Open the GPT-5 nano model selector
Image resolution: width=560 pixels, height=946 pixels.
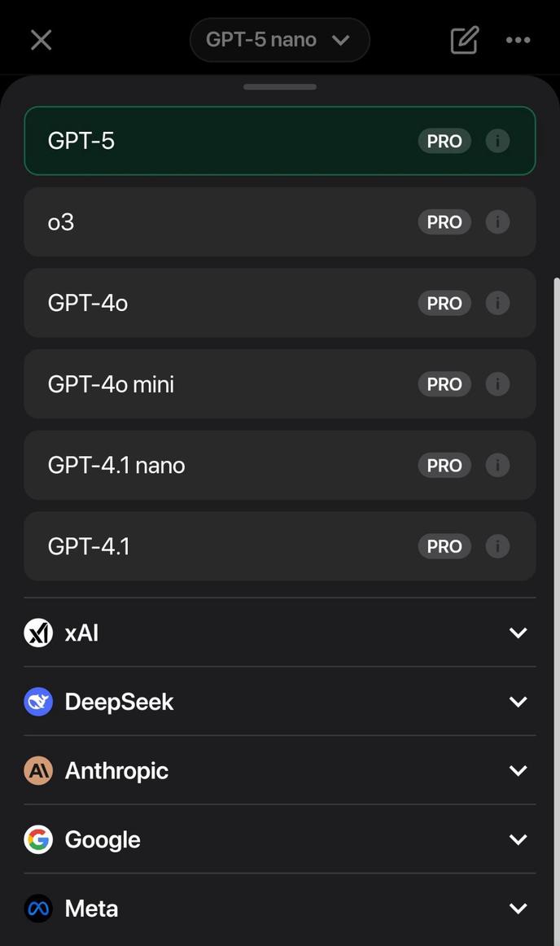coord(279,38)
